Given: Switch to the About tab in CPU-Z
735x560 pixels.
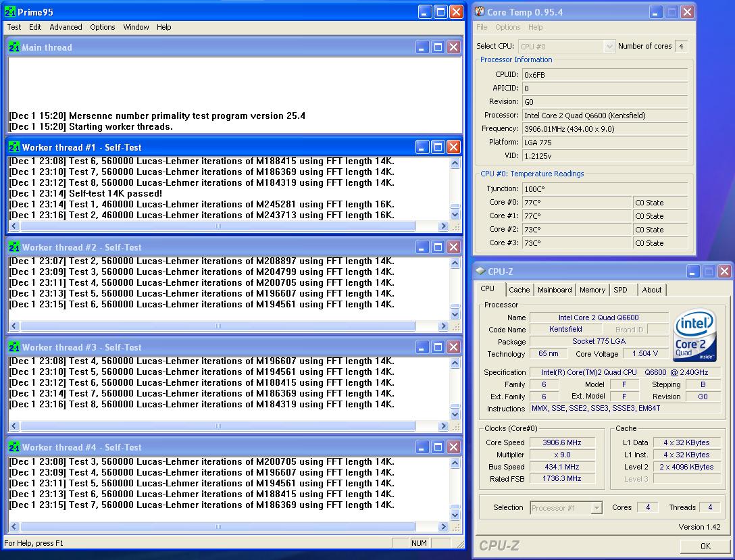Looking at the screenshot, I should pyautogui.click(x=651, y=290).
